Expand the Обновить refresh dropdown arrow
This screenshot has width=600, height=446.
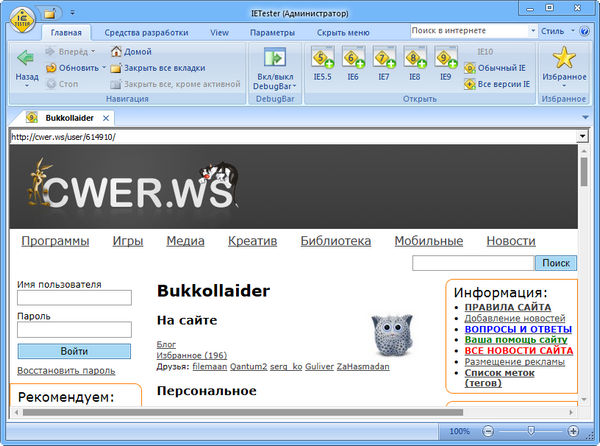coord(103,68)
